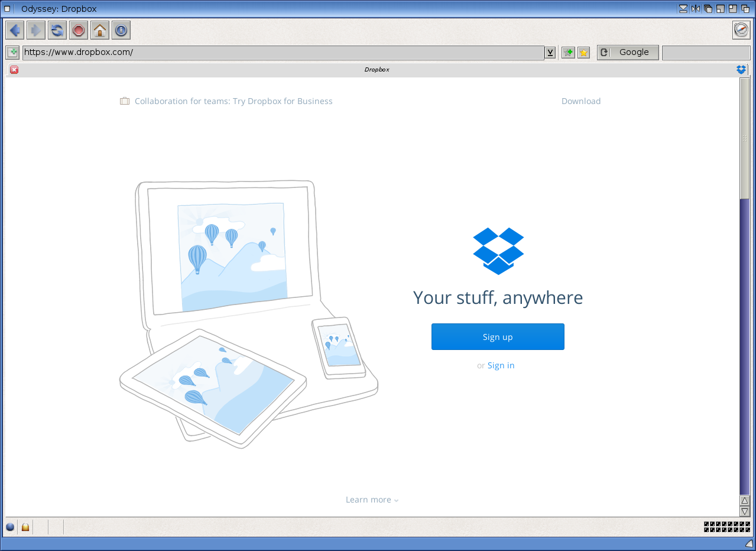This screenshot has height=551, width=756.
Task: Click the briefcase icon beside Business link
Action: (x=125, y=101)
